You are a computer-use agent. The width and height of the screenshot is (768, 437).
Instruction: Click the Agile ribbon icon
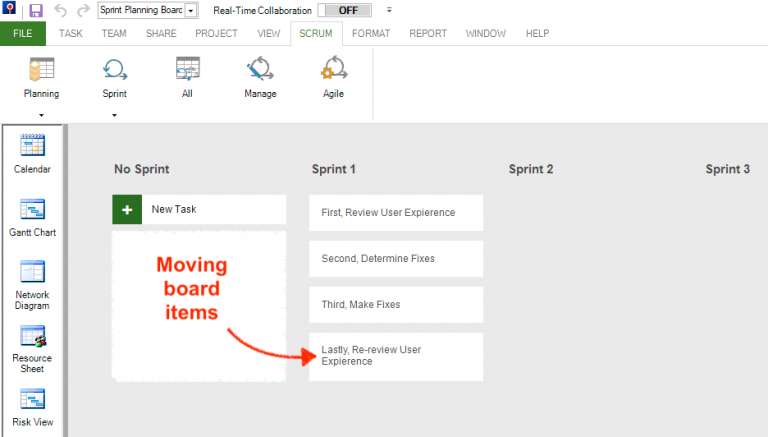click(x=333, y=70)
